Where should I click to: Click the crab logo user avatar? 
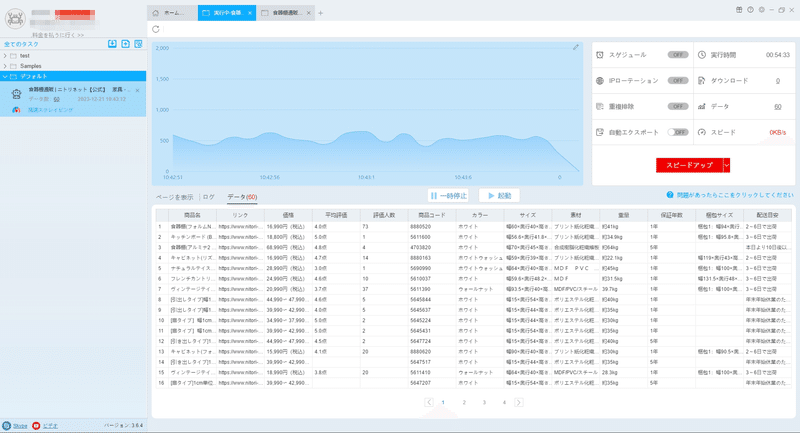click(x=15, y=19)
